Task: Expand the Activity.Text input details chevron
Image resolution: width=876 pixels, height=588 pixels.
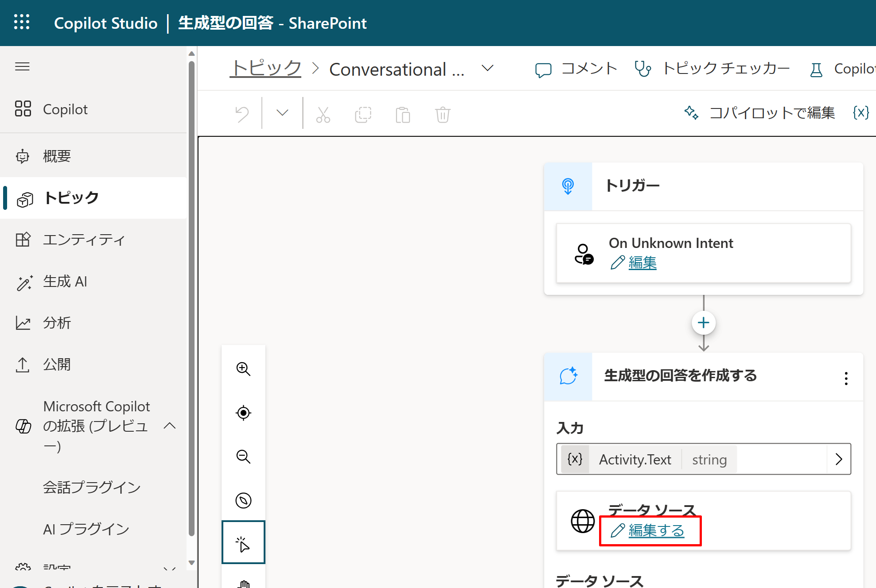Action: (x=838, y=459)
